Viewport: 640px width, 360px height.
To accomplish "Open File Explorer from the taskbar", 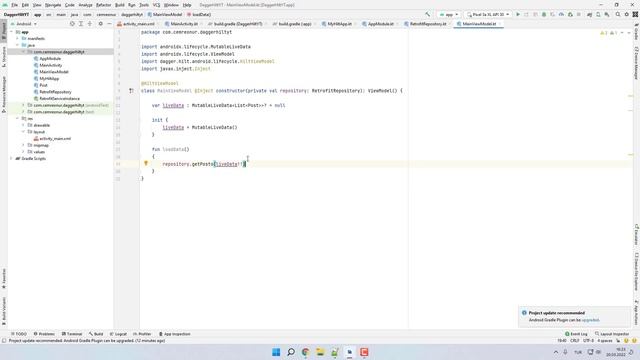I will click(320, 352).
